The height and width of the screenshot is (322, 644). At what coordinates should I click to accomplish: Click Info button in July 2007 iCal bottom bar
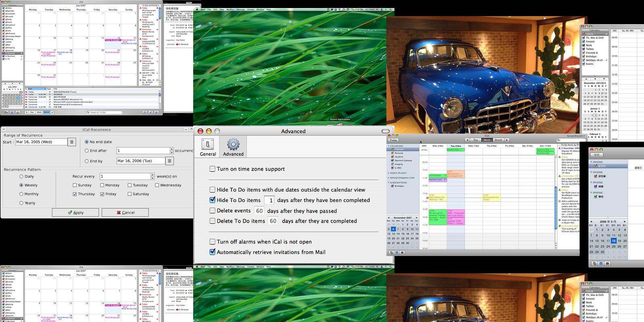[x=156, y=112]
